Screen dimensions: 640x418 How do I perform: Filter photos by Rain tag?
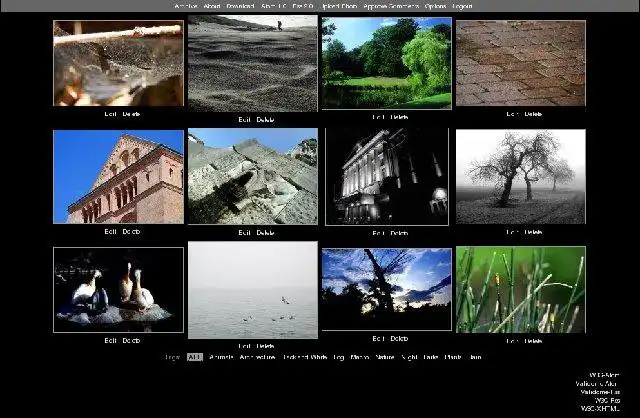(475, 357)
